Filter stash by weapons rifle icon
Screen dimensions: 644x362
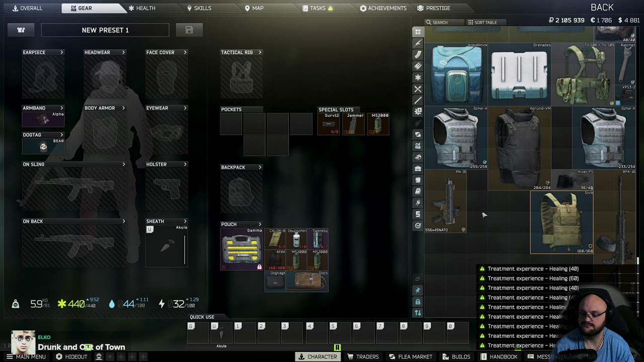(x=418, y=43)
